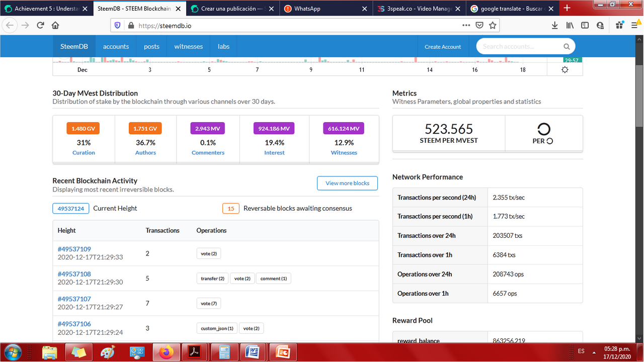Switch to the 3speak.co tab
Viewport: 644px width, 362px height.
tap(419, 9)
